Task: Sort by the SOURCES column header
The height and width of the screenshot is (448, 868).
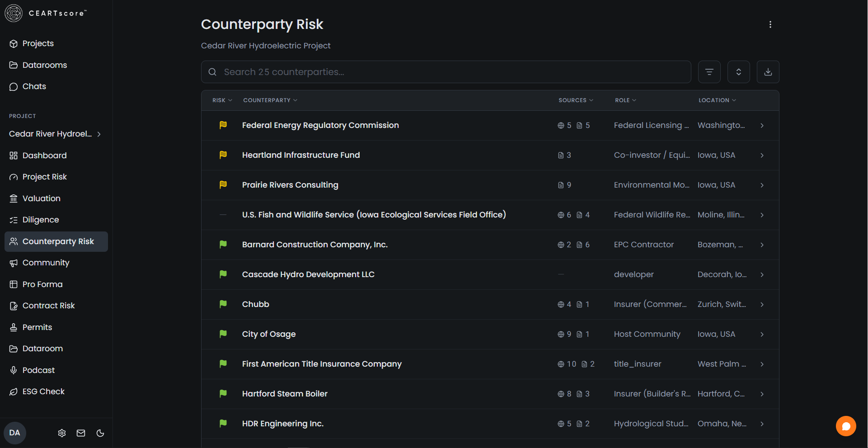Action: [x=576, y=100]
